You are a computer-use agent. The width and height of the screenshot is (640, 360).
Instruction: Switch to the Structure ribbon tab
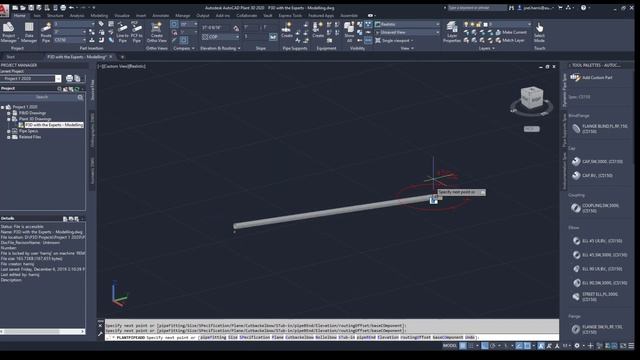[55, 16]
